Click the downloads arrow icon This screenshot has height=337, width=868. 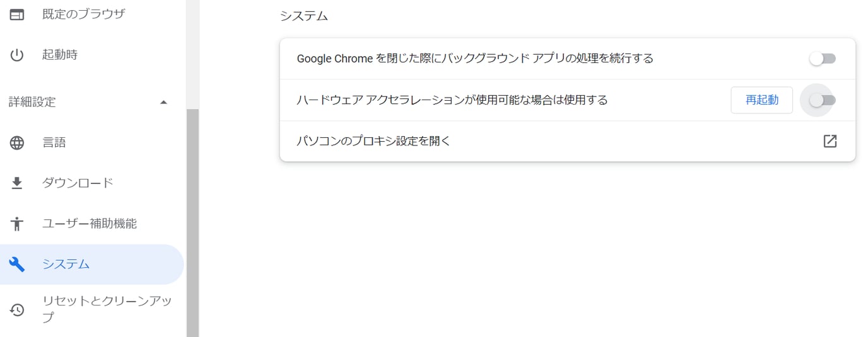17,183
